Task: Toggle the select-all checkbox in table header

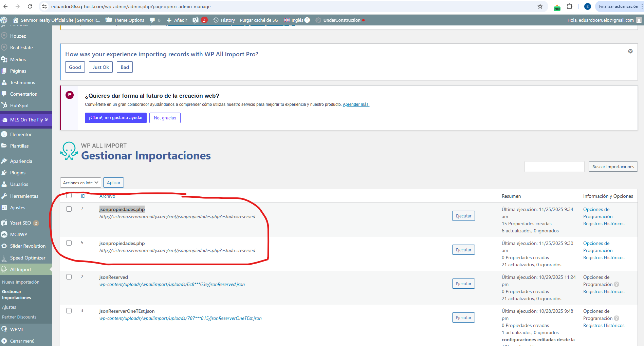Action: 69,196
